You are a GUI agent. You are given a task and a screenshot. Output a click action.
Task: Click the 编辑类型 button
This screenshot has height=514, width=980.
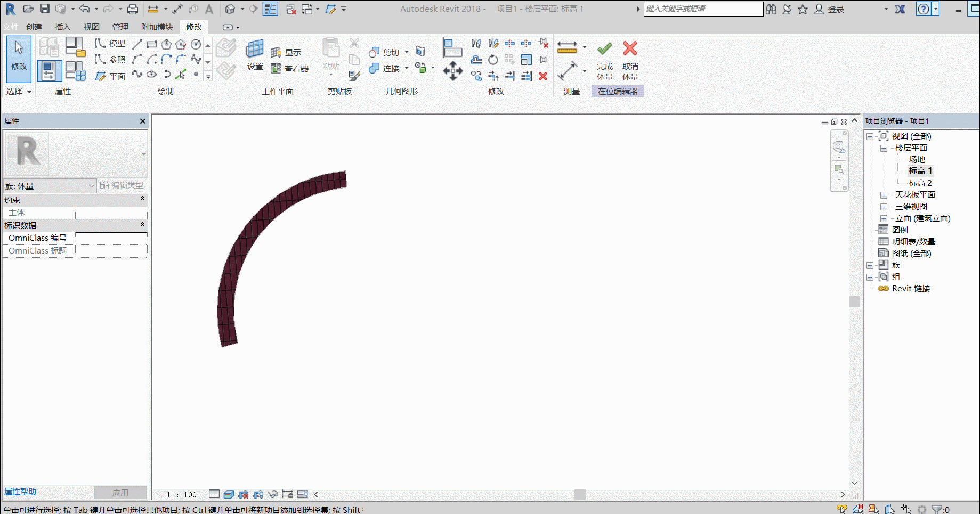click(x=122, y=185)
